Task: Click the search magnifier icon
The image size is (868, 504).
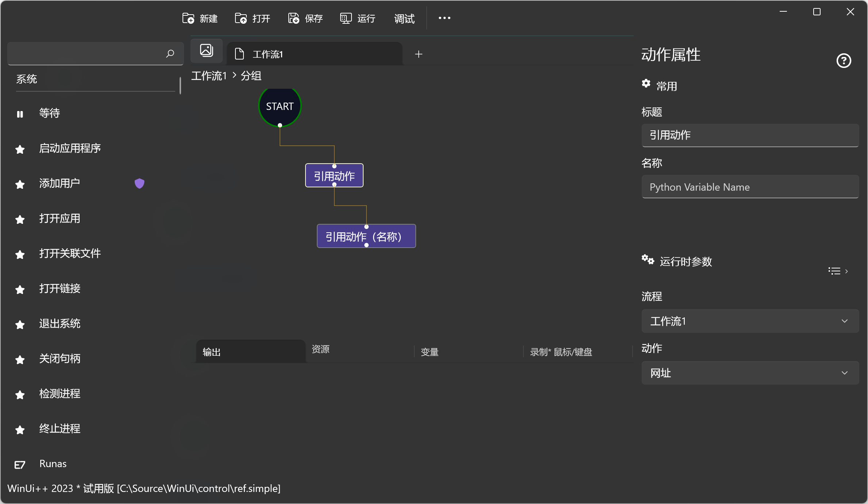Action: click(170, 54)
